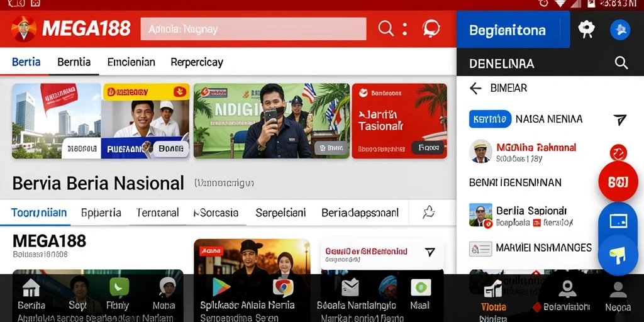
Task: Select the Msorcasia category tab
Action: click(x=216, y=213)
